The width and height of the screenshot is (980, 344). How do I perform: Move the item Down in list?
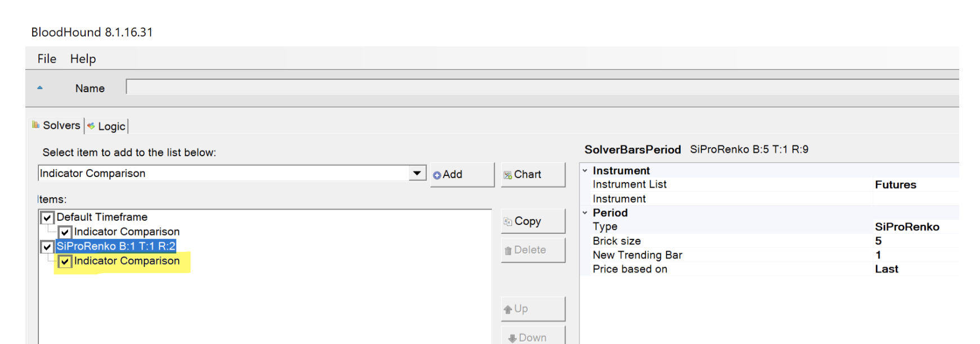point(533,336)
